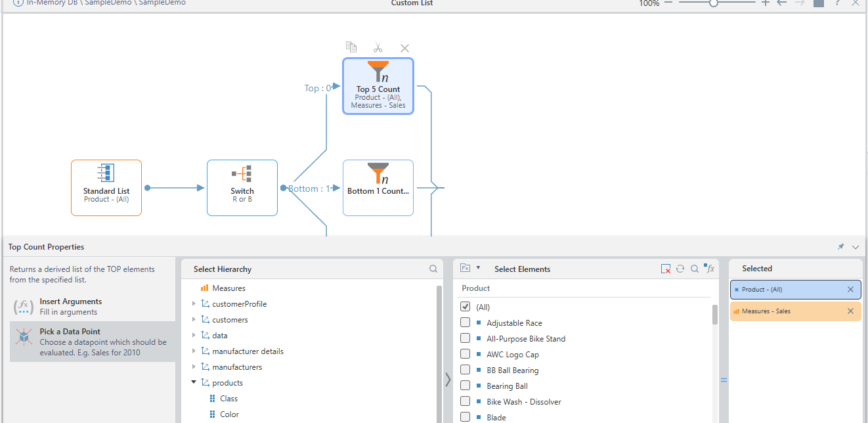Search the Select Hierarchy panel
868x423 pixels.
[433, 269]
